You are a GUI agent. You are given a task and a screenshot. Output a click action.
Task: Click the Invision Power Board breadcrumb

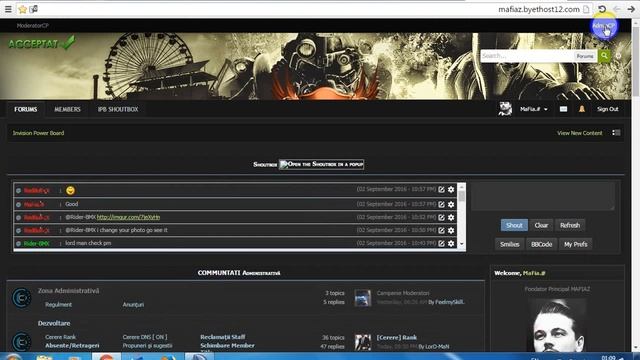38,133
